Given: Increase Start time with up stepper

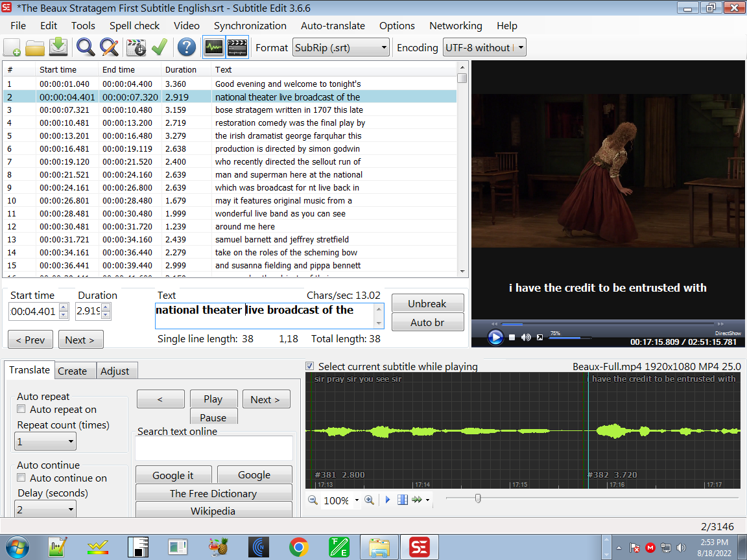Looking at the screenshot, I should tap(64, 307).
